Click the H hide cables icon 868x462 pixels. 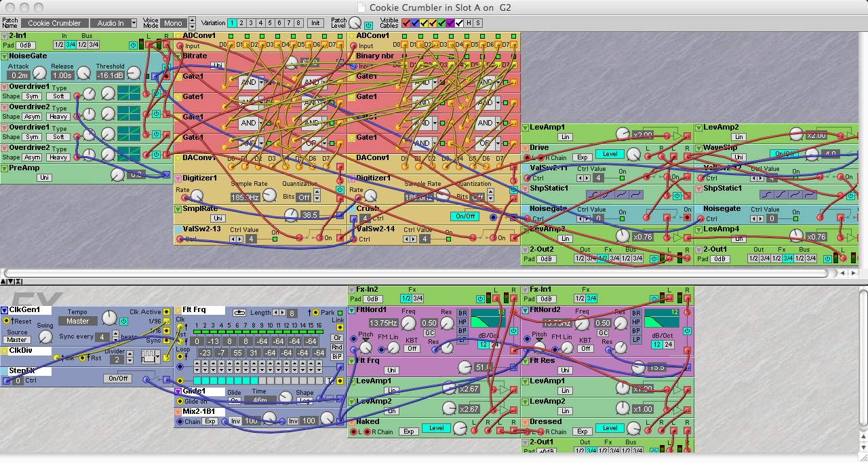(x=469, y=23)
